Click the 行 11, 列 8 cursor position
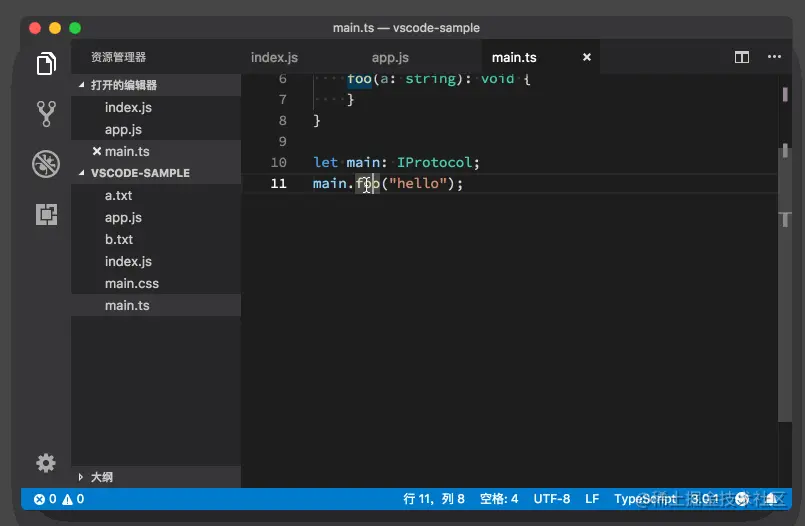 [x=433, y=499]
